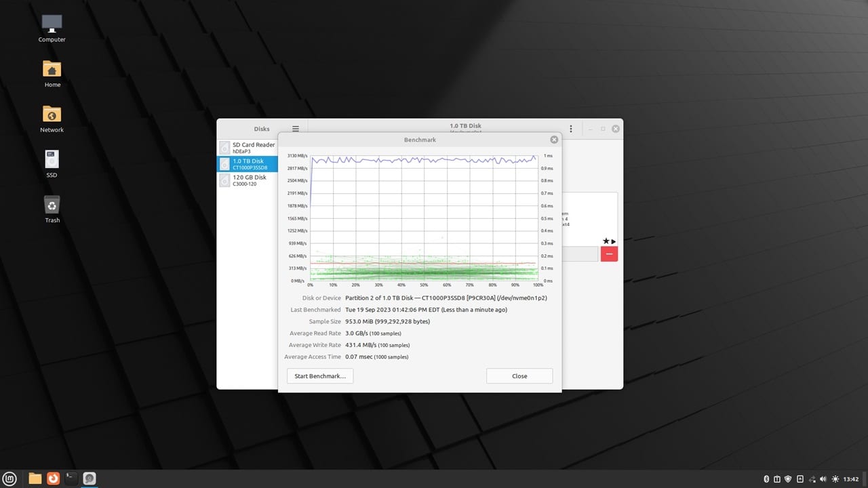The width and height of the screenshot is (868, 488).
Task: Close the Benchmark dialog with the Close button
Action: pyautogui.click(x=519, y=375)
